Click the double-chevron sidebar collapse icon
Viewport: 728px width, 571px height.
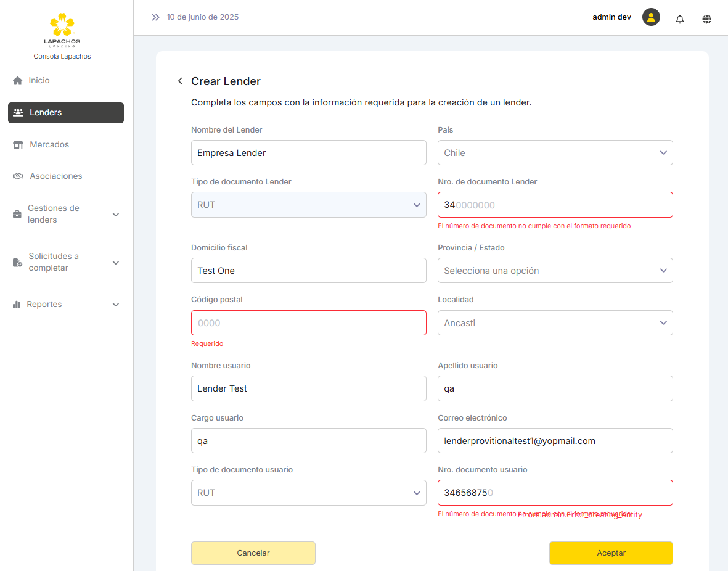pyautogui.click(x=155, y=17)
